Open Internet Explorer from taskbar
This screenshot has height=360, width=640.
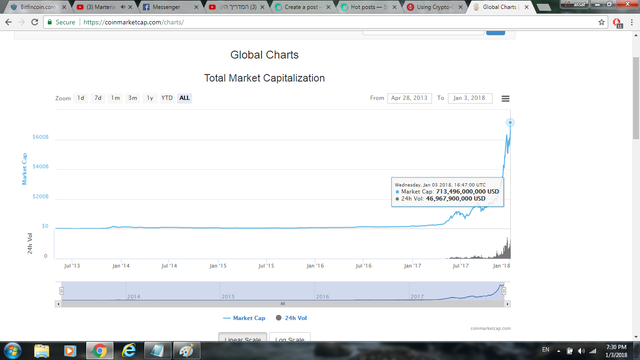pos(129,351)
